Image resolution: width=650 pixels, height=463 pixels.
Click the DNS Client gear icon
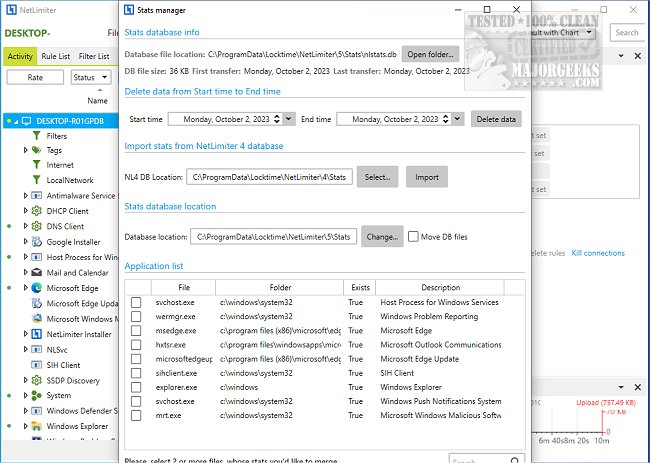[36, 226]
